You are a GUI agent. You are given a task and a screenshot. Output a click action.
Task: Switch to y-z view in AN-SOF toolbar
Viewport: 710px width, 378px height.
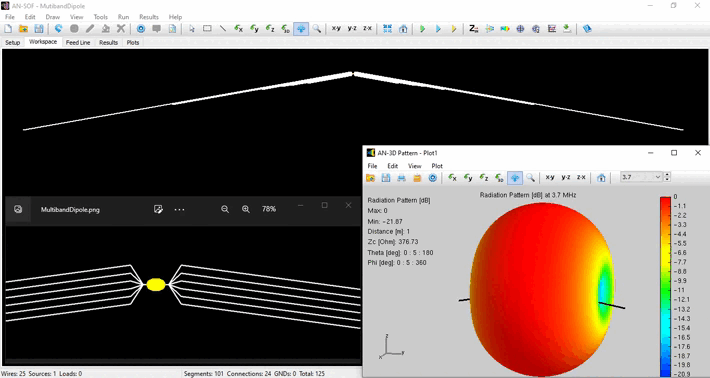(x=352, y=29)
